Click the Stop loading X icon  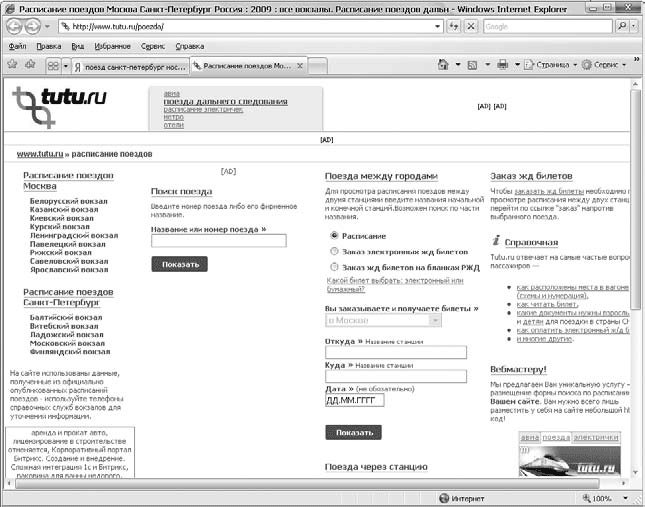click(469, 27)
